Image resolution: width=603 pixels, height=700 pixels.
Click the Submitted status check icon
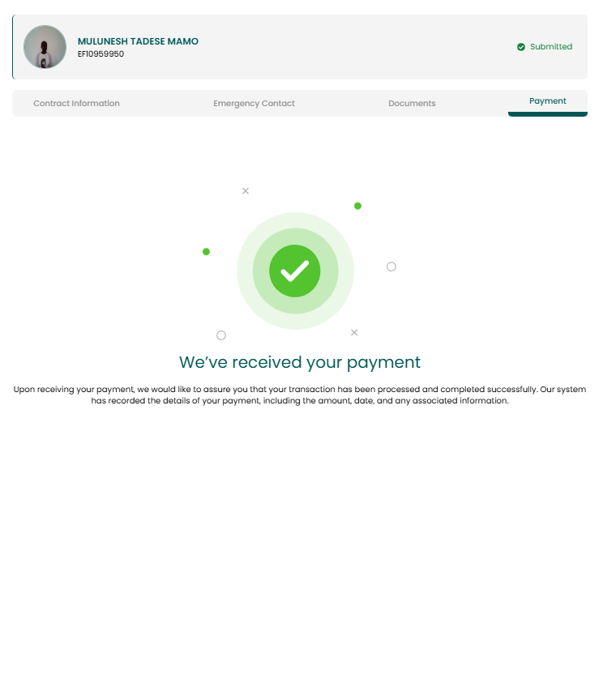[x=521, y=47]
